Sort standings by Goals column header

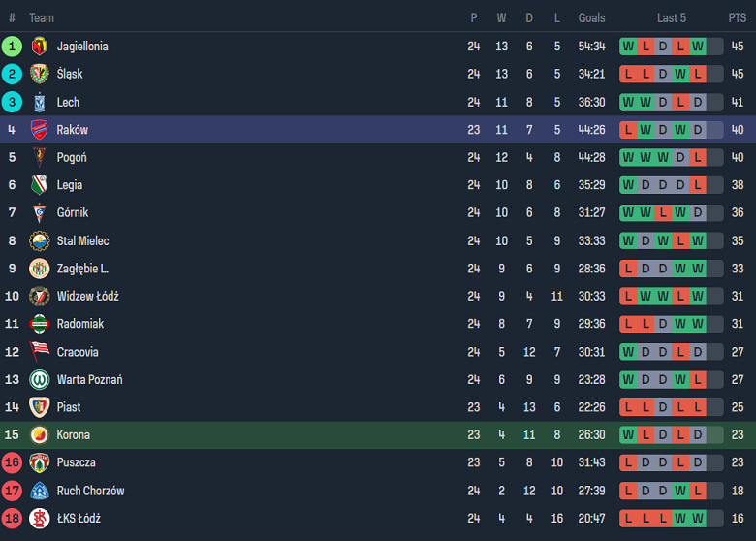(x=591, y=17)
